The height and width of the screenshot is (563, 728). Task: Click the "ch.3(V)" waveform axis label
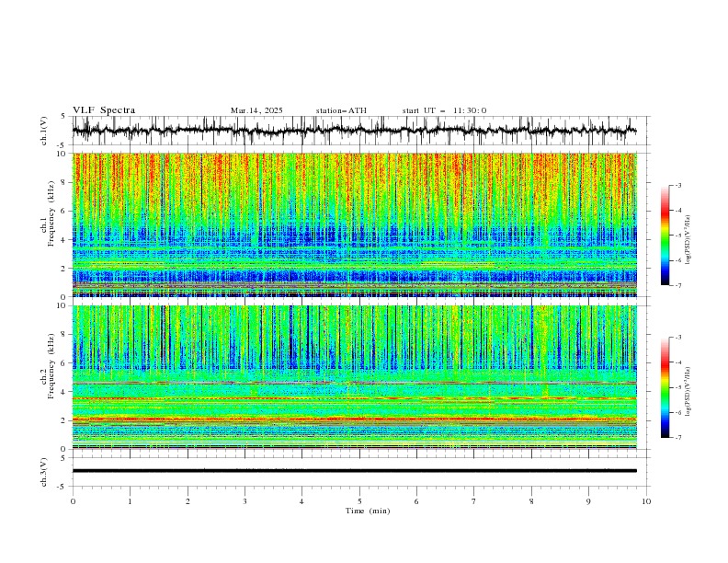pos(44,472)
